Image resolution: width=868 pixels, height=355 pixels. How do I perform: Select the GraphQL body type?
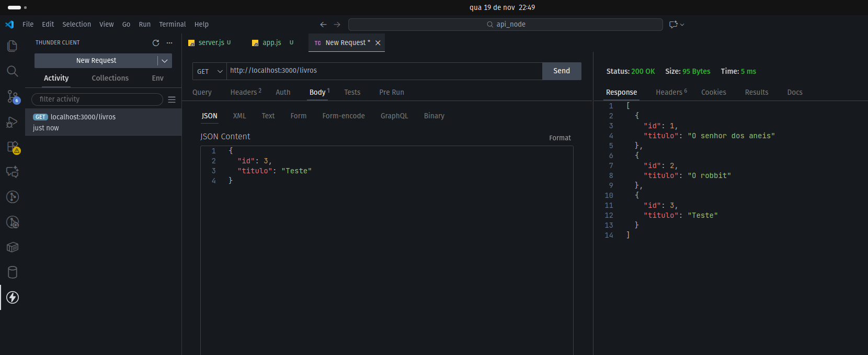point(394,116)
